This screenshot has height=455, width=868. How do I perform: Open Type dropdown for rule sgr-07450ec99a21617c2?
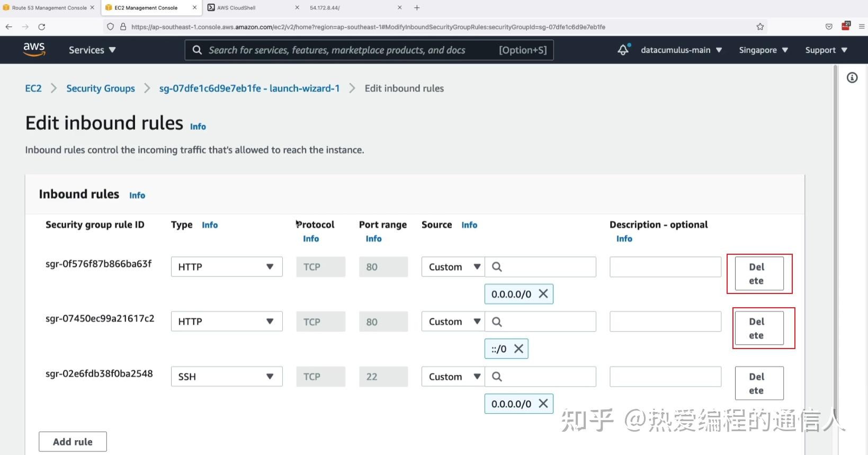coord(227,322)
